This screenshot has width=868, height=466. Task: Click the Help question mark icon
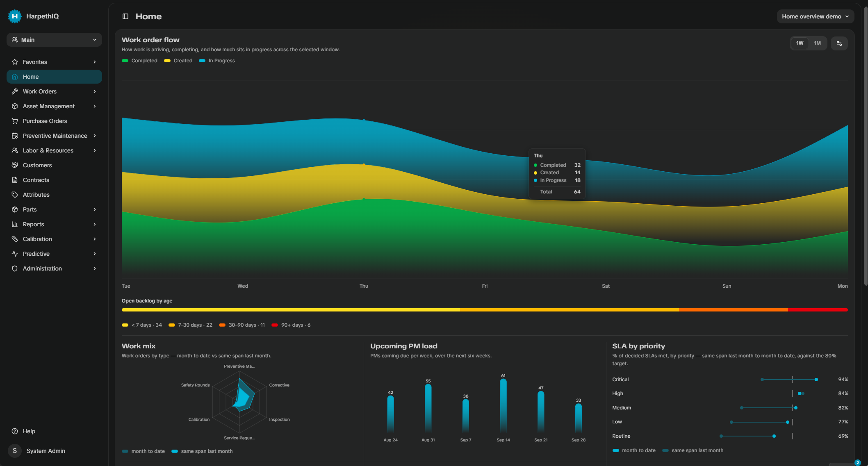click(x=15, y=431)
